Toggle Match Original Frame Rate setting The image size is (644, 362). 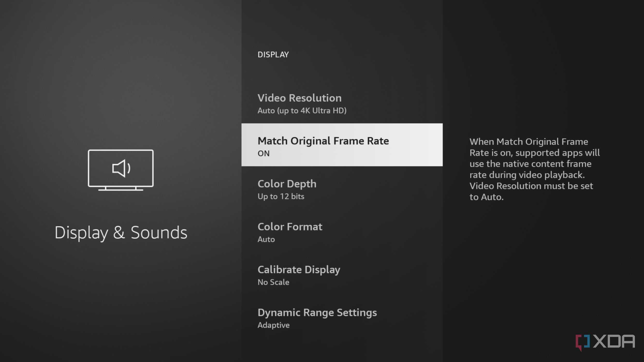342,145
